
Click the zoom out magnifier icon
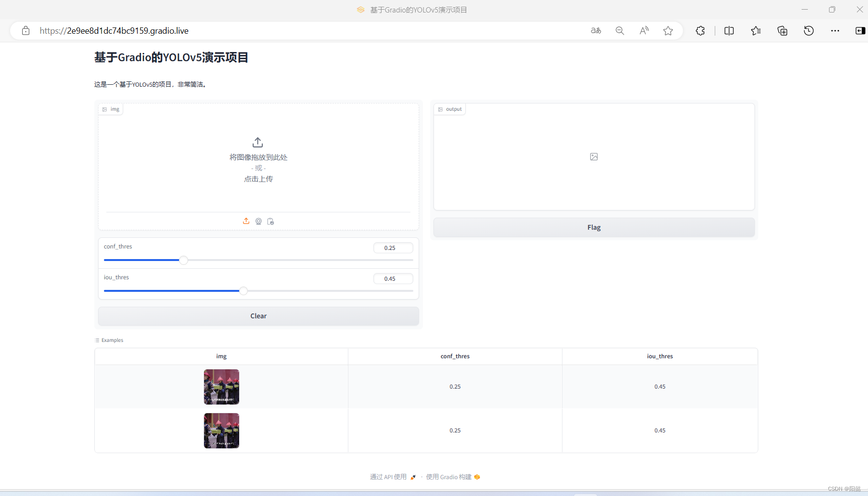[620, 31]
